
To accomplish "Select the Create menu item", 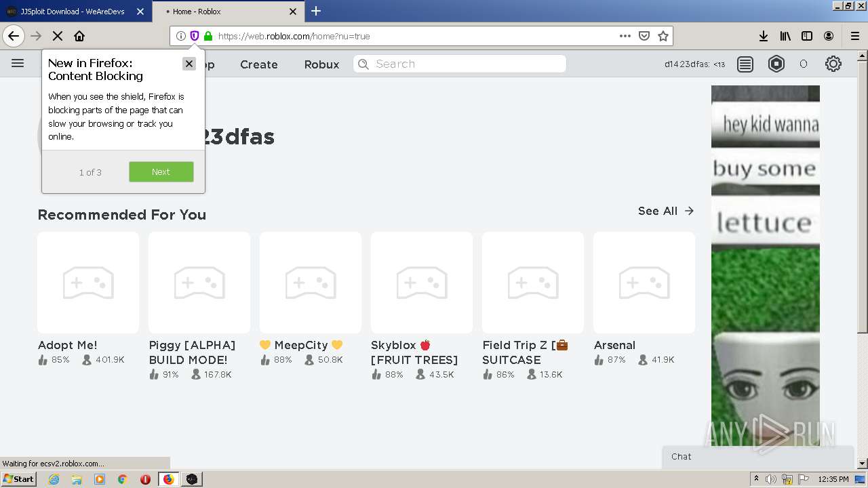I will pyautogui.click(x=259, y=64).
